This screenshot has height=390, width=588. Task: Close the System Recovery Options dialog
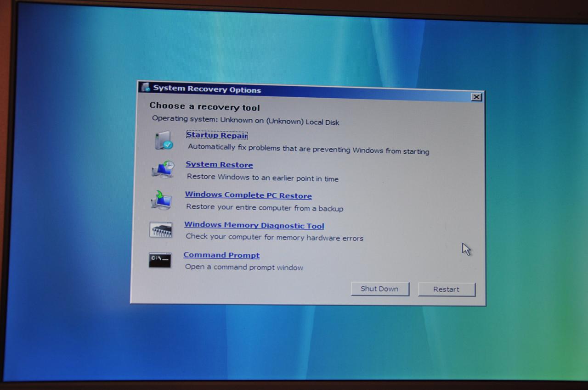point(476,97)
